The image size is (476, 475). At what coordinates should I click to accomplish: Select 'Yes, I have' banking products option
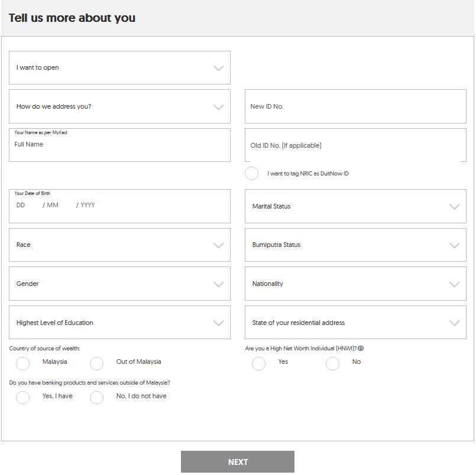pos(23,398)
